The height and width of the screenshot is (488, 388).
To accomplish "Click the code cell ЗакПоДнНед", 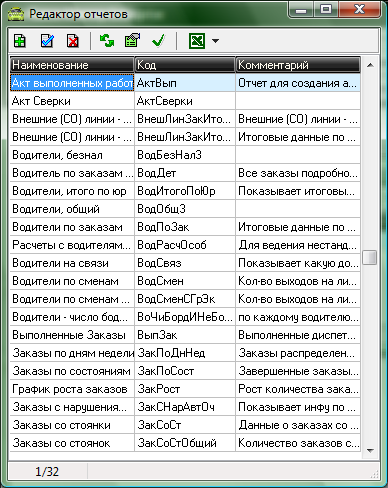I will point(185,353).
